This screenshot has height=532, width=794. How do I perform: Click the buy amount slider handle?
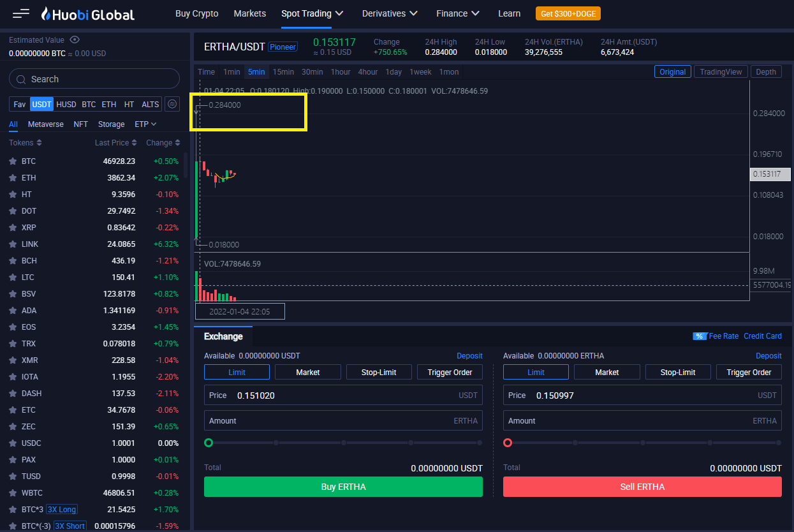(x=209, y=443)
